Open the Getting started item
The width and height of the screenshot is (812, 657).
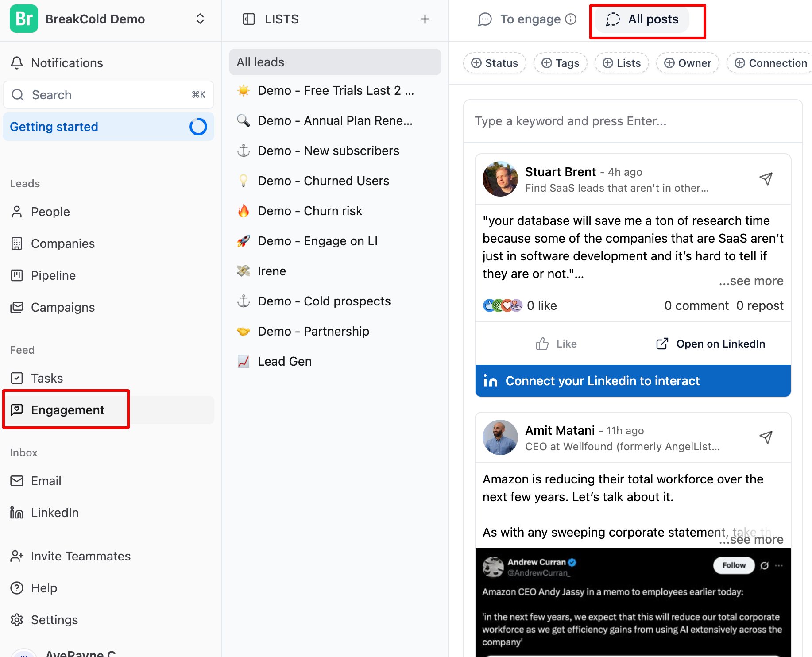[x=108, y=127]
